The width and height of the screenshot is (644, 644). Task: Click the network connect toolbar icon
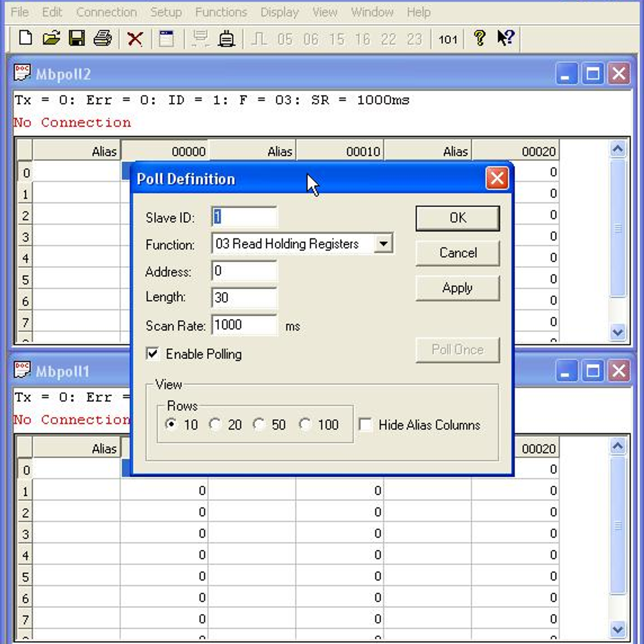pyautogui.click(x=200, y=39)
